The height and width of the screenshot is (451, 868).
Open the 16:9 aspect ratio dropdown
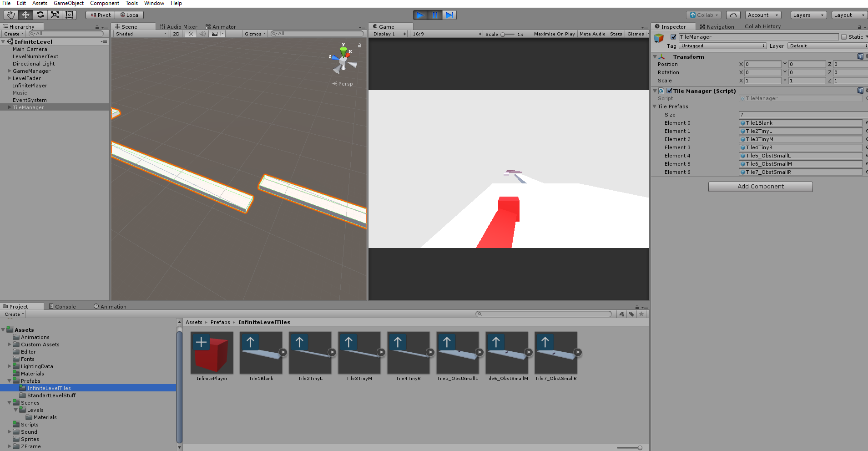click(447, 34)
